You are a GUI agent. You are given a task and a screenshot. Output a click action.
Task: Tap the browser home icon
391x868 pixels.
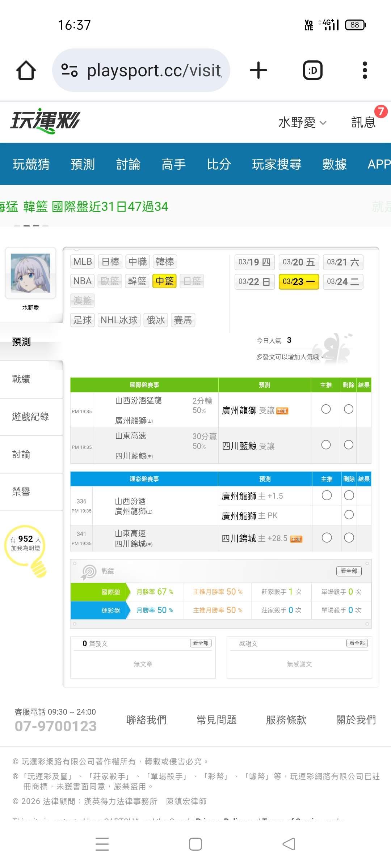(26, 70)
